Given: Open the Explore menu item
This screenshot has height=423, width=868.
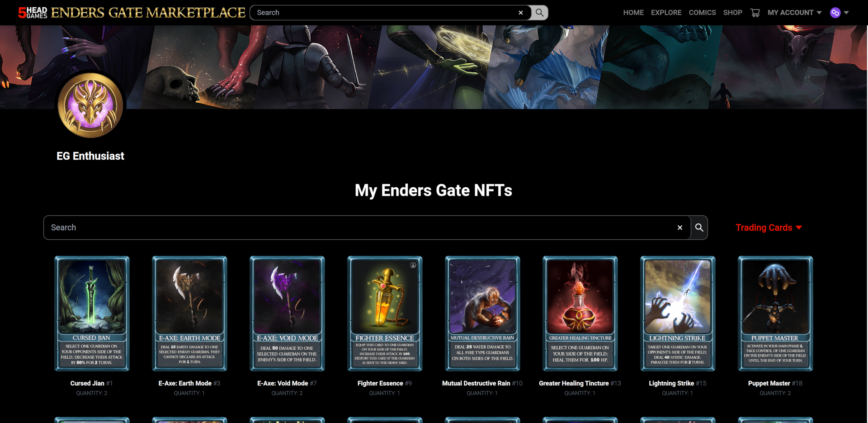Looking at the screenshot, I should [x=666, y=13].
